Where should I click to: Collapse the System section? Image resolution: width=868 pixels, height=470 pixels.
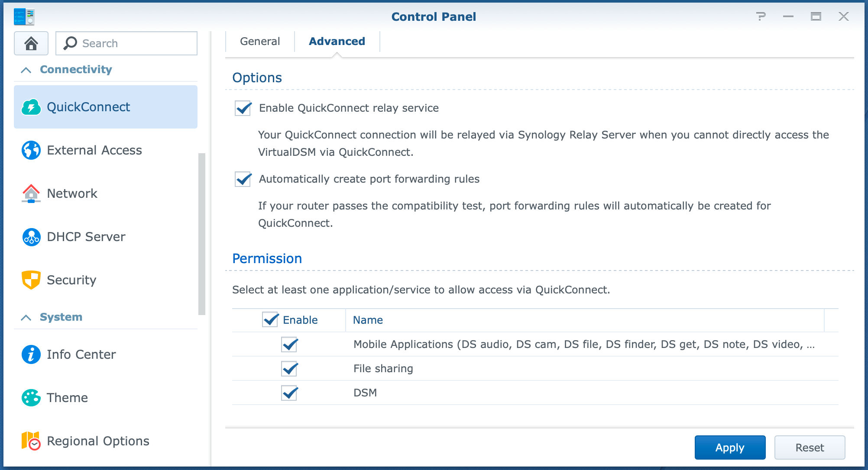point(26,317)
